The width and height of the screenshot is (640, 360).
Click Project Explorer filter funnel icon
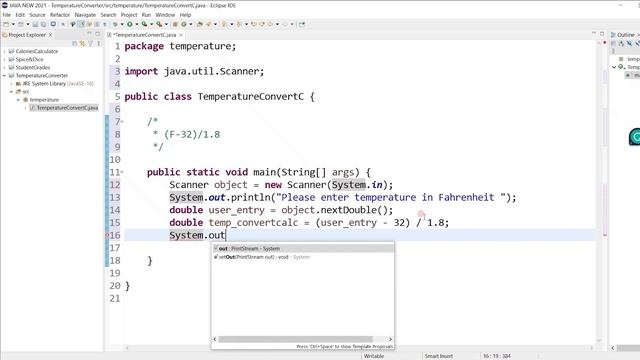(x=91, y=43)
